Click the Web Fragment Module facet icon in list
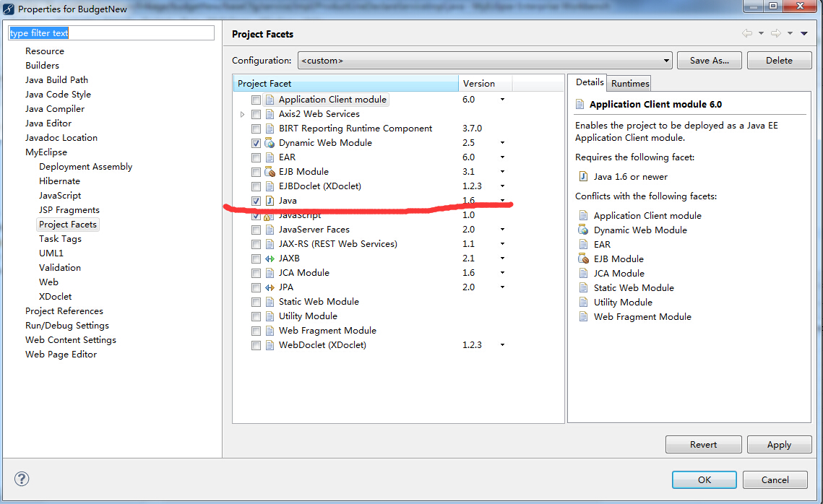 point(270,331)
